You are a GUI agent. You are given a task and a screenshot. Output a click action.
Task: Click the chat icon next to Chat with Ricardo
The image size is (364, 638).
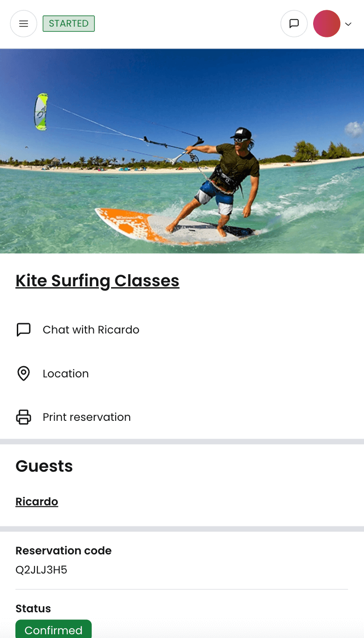23,329
